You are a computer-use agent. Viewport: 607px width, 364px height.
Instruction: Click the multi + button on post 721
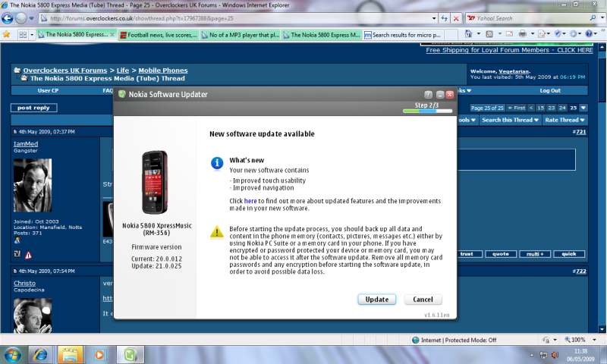click(x=535, y=254)
